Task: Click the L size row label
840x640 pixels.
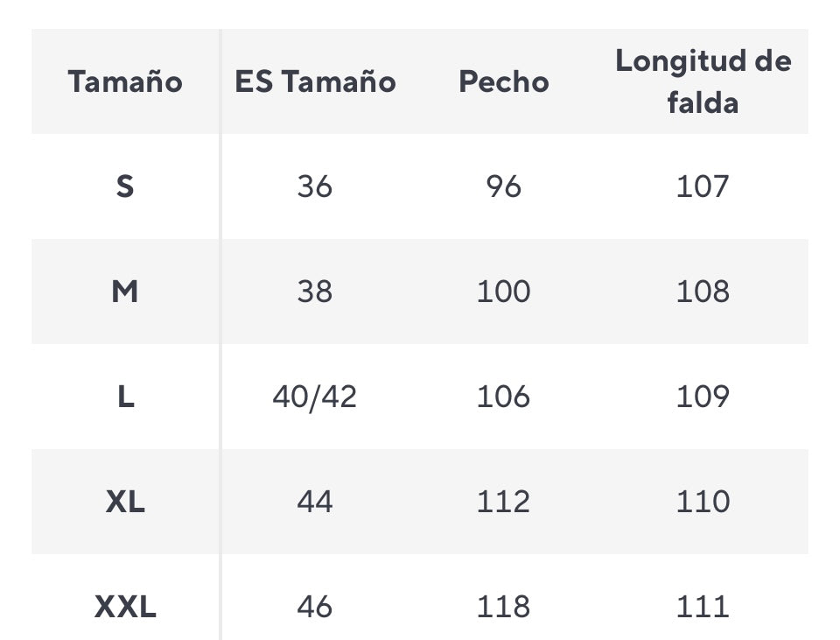Action: click(x=125, y=397)
